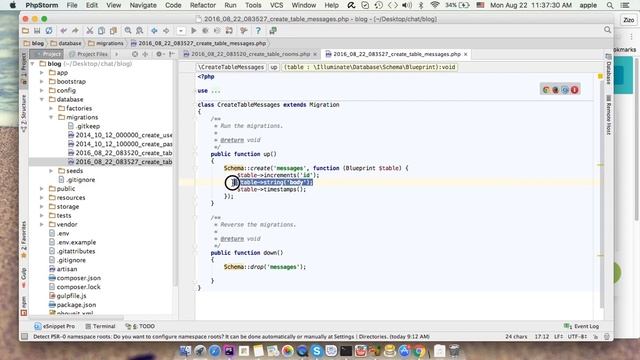Paste using toolbar clipboard icon
640x360 pixels.
pos(113,31)
